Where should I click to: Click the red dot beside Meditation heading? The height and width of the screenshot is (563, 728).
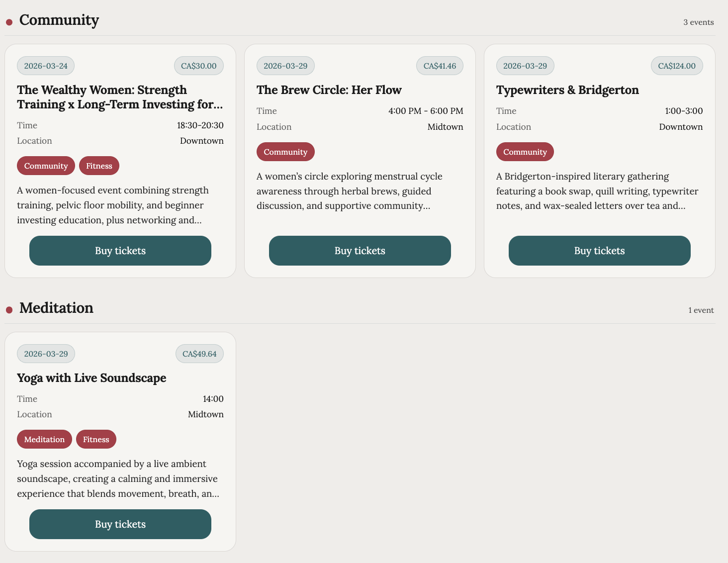click(9, 310)
